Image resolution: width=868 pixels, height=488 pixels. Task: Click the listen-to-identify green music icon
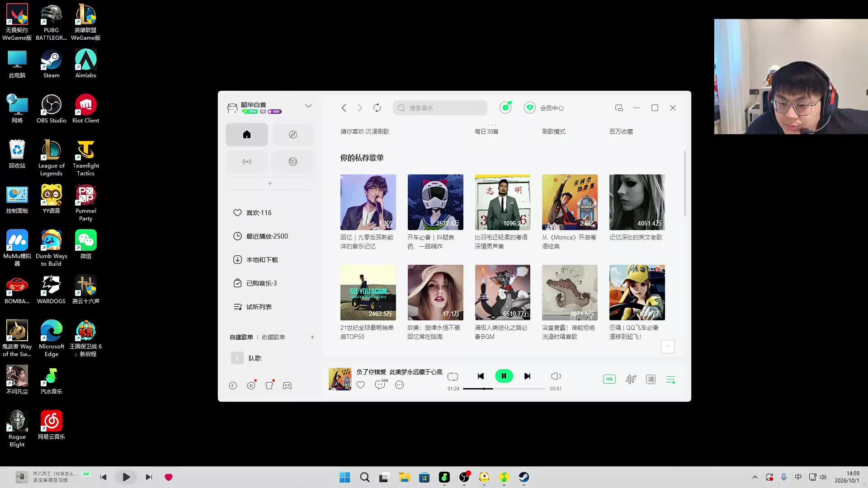point(505,108)
